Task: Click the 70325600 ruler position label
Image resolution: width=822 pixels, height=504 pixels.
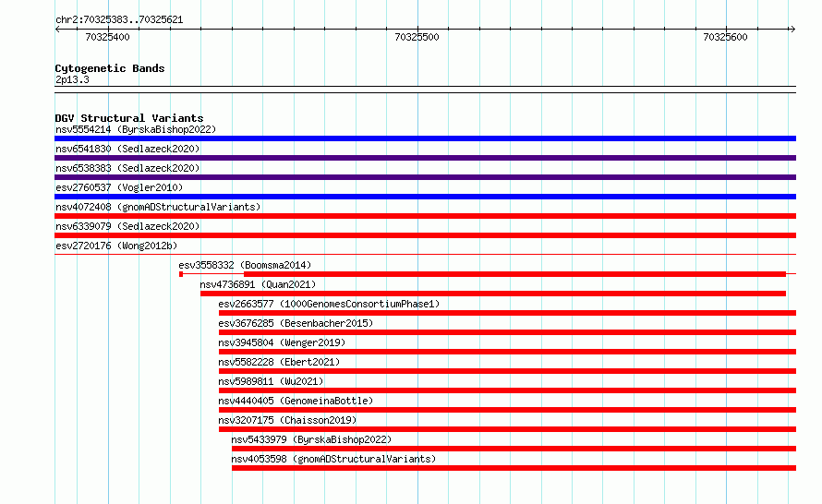Action: click(x=725, y=37)
